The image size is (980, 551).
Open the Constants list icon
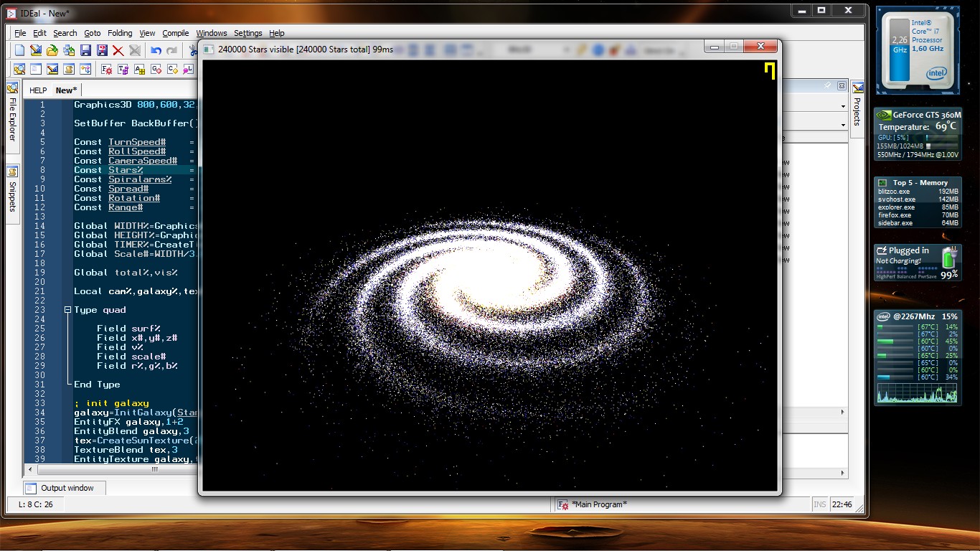coord(173,70)
